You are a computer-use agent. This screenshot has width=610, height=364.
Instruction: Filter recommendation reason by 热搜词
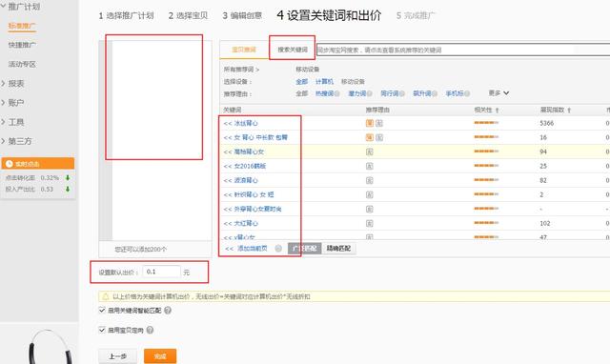324,93
